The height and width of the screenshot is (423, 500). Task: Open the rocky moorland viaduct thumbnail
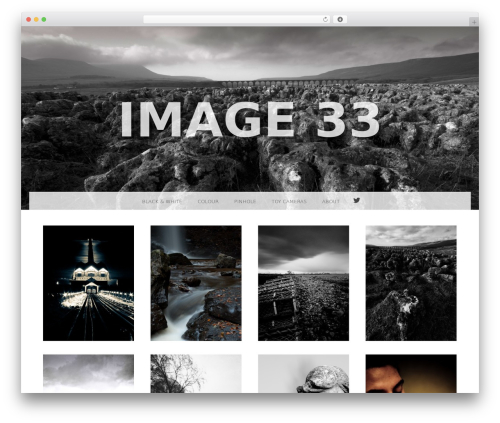411,283
